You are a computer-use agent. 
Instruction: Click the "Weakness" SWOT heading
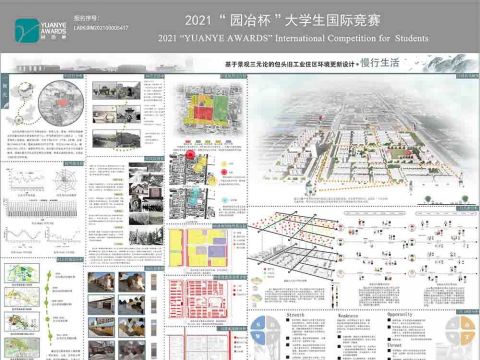point(348,316)
